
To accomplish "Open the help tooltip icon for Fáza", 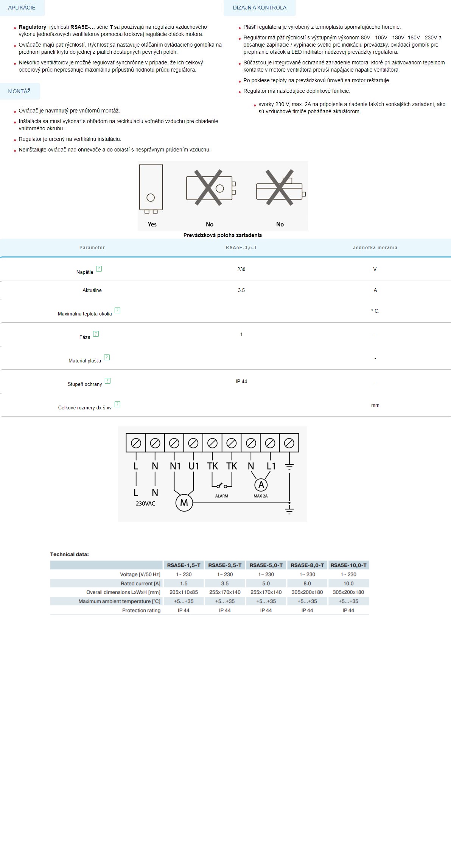I will click(96, 334).
